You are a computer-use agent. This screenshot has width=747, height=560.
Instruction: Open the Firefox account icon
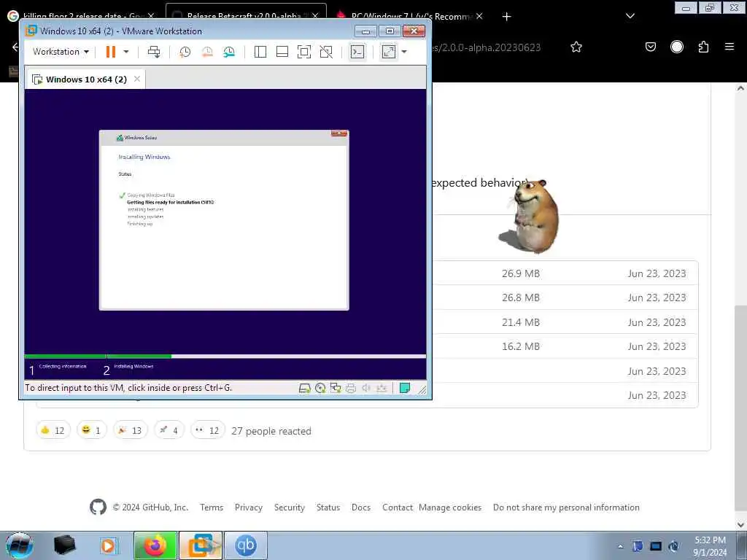[677, 47]
